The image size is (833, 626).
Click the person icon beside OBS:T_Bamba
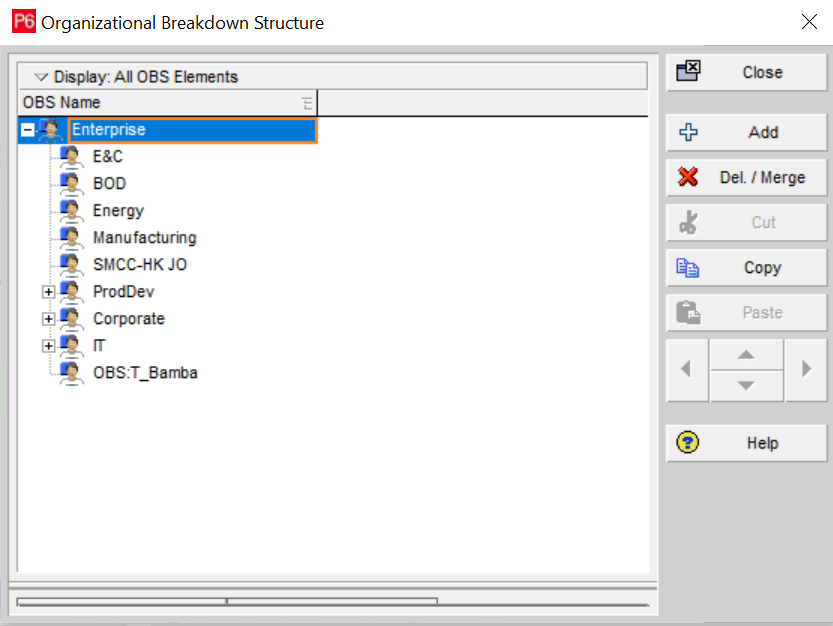71,373
